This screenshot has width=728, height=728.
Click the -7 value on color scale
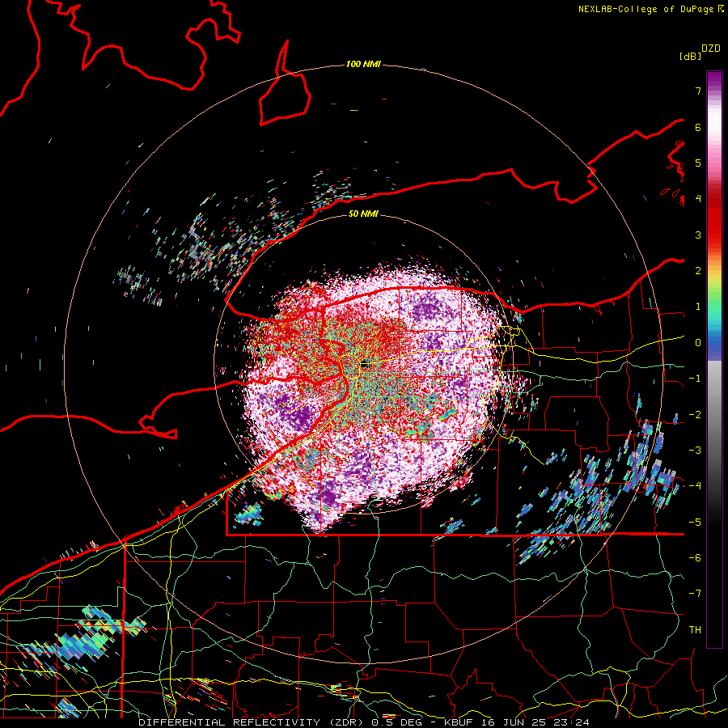(x=695, y=594)
